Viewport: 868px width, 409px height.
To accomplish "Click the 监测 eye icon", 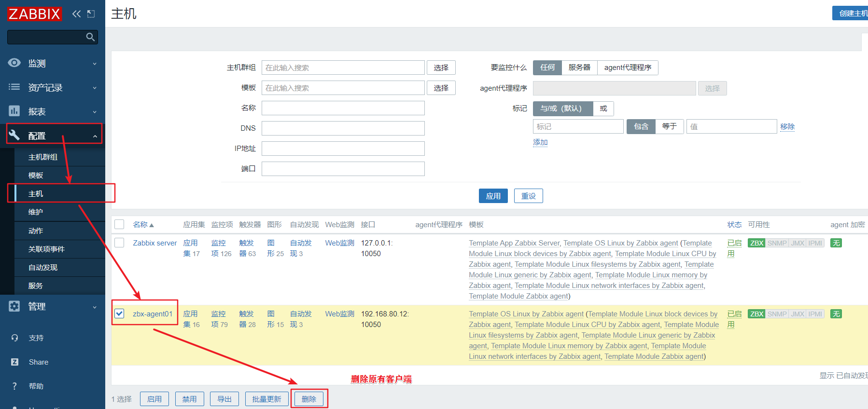I will tap(14, 63).
